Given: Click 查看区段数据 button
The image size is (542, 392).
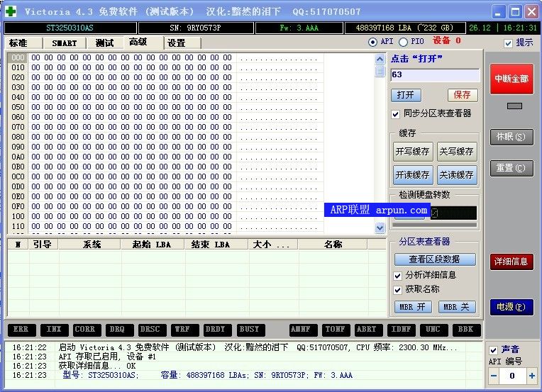Looking at the screenshot, I should (435, 259).
